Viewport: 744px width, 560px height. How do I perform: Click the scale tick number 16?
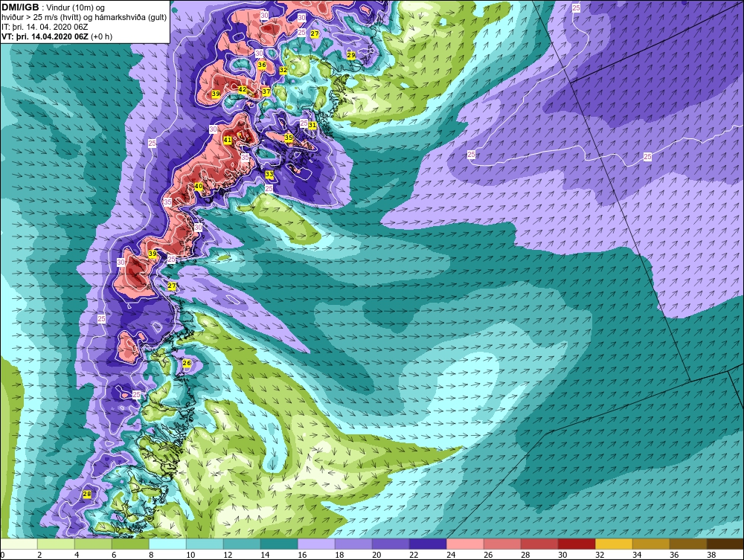302,555
